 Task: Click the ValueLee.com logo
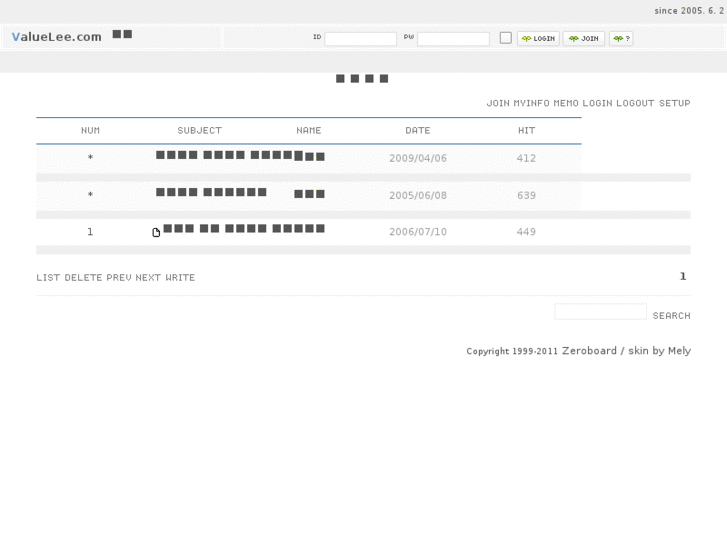(x=57, y=37)
